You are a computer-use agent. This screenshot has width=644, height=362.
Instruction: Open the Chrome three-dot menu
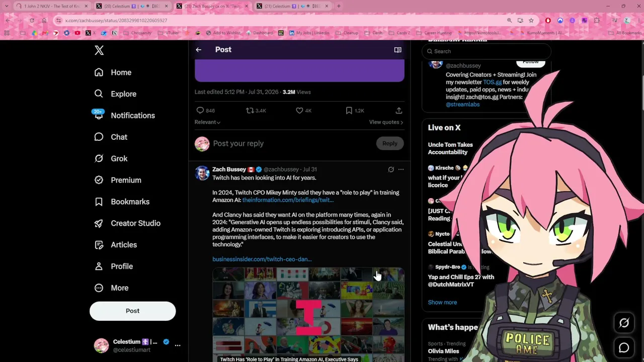click(x=638, y=21)
